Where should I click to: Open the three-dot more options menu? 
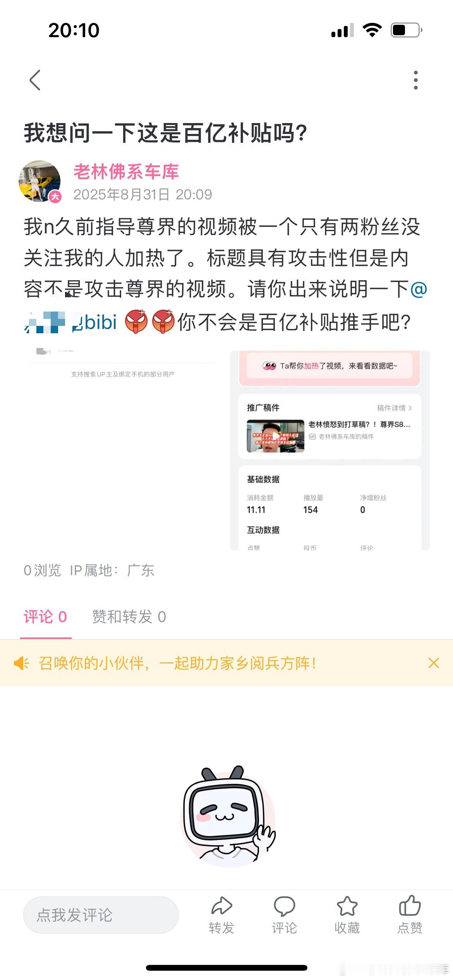416,80
